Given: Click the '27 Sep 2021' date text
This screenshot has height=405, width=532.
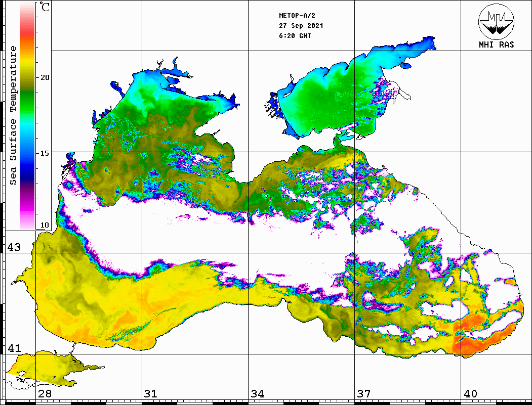Looking at the screenshot, I should coord(301,26).
